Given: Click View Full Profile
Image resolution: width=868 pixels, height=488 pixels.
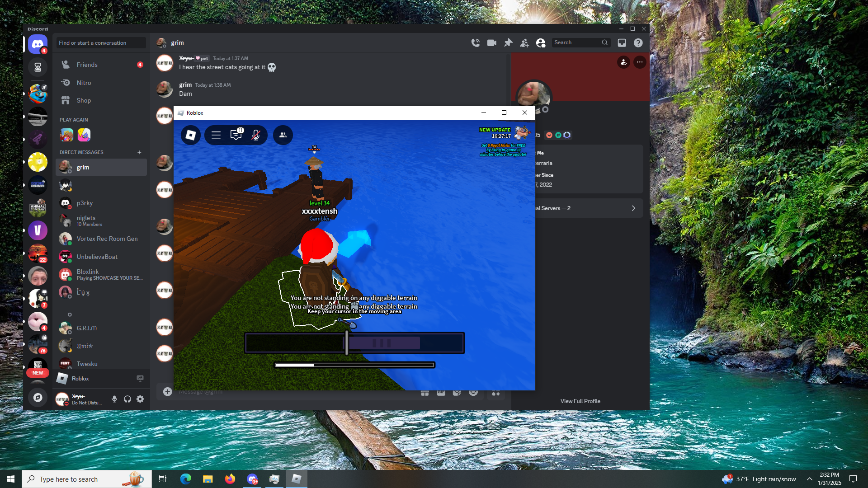Looking at the screenshot, I should 580,401.
